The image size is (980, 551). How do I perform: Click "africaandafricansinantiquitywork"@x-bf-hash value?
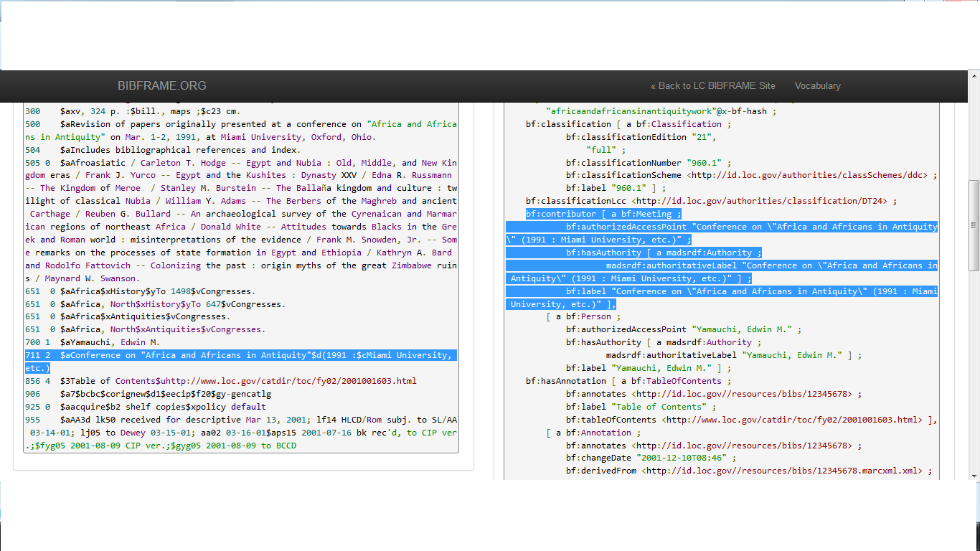(x=661, y=111)
